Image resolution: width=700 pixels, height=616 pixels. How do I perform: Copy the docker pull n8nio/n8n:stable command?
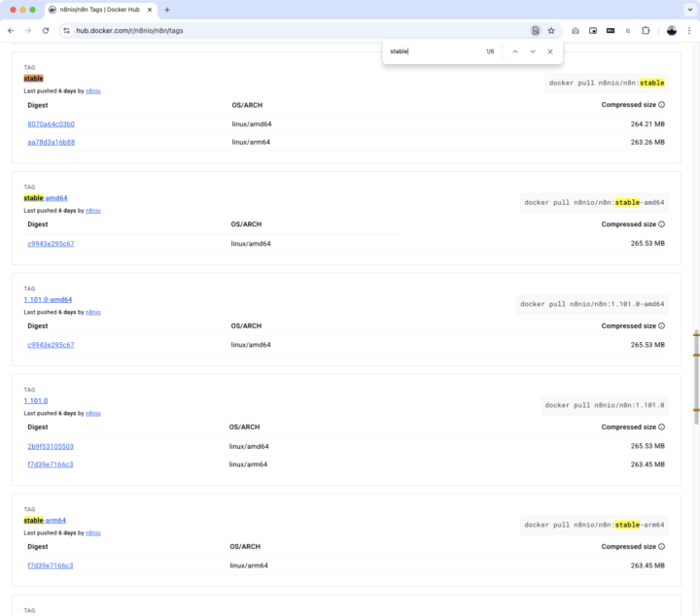(607, 83)
